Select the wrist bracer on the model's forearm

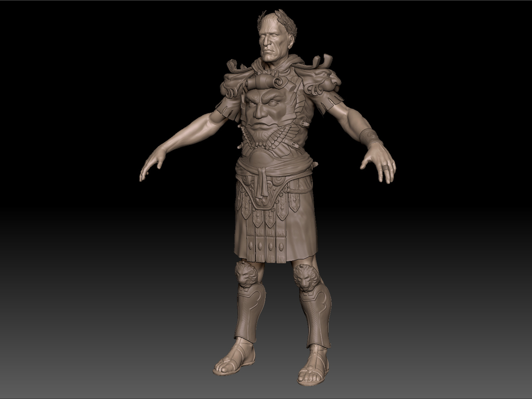pos(370,136)
